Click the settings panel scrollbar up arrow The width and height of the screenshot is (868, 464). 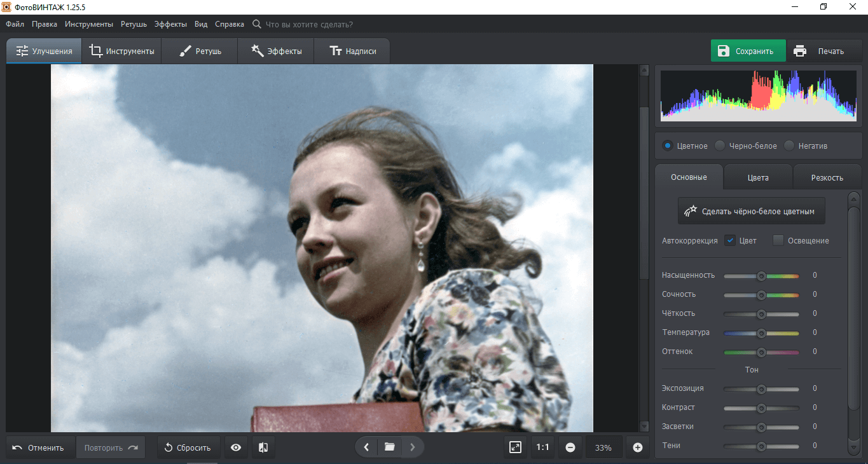coord(853,197)
